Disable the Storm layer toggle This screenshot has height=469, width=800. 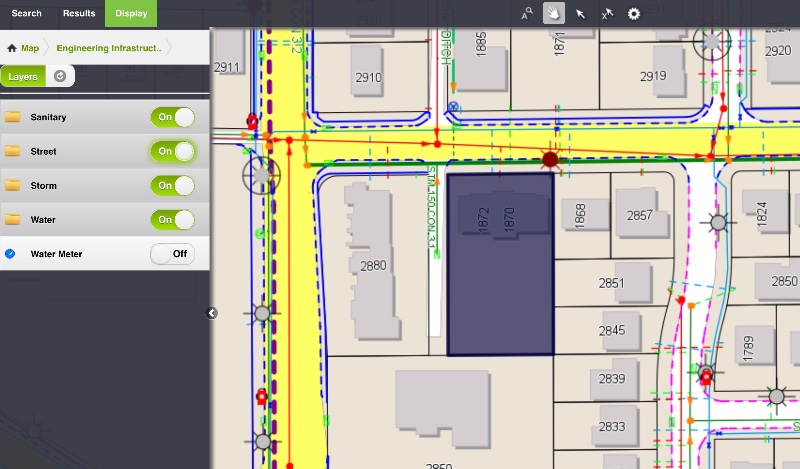click(x=172, y=186)
